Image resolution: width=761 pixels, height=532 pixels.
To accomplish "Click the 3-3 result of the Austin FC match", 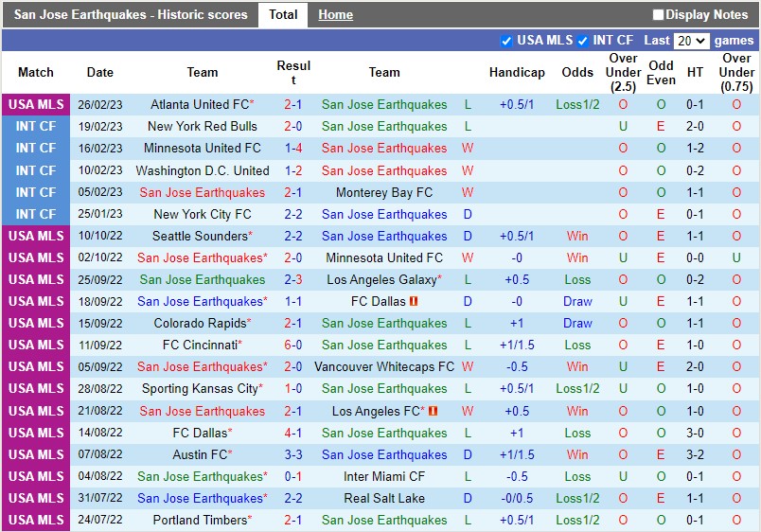I will (x=293, y=454).
